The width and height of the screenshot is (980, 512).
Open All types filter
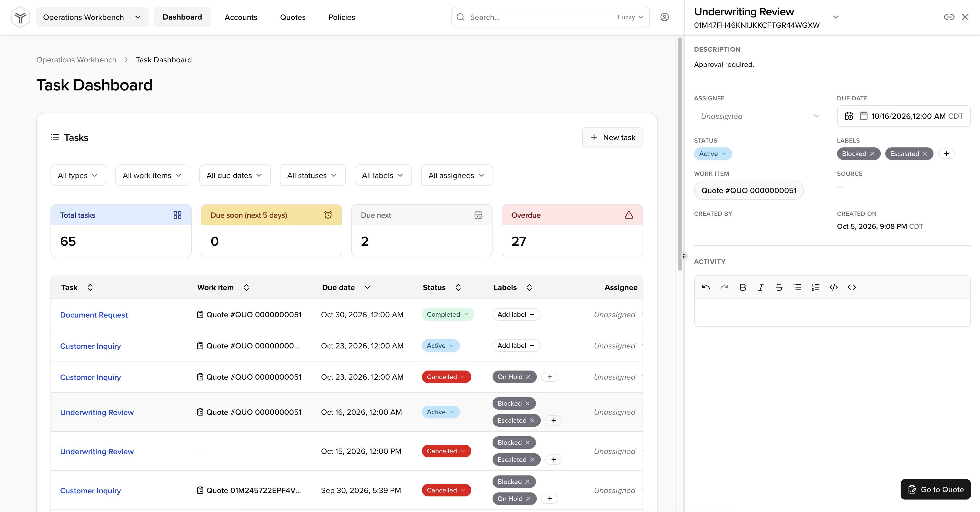[78, 175]
